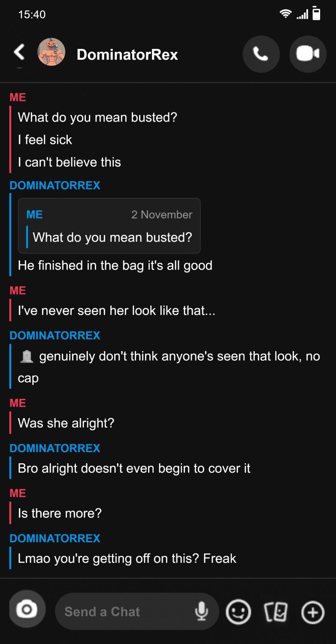
Task: Select message "I feel sick"
Action: point(45,140)
